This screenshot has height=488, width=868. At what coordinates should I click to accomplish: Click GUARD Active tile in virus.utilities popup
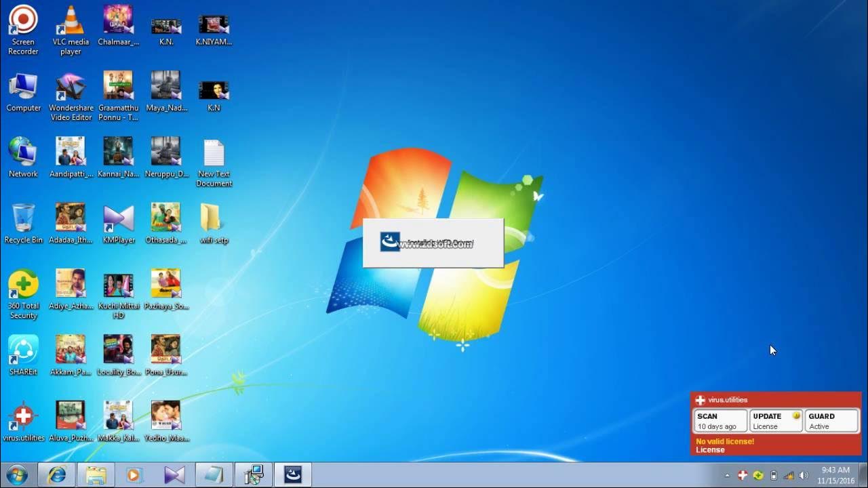tap(831, 421)
